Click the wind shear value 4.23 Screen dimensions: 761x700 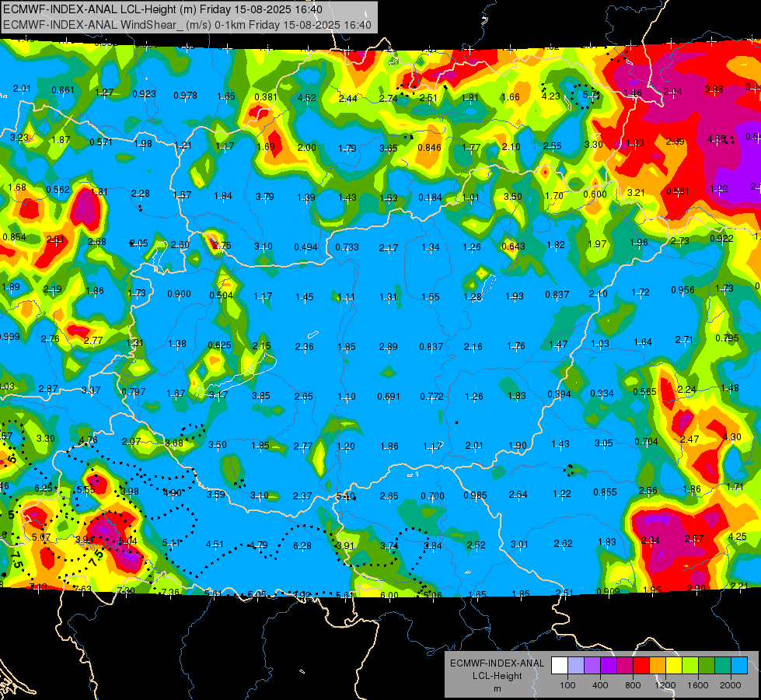coord(551,96)
